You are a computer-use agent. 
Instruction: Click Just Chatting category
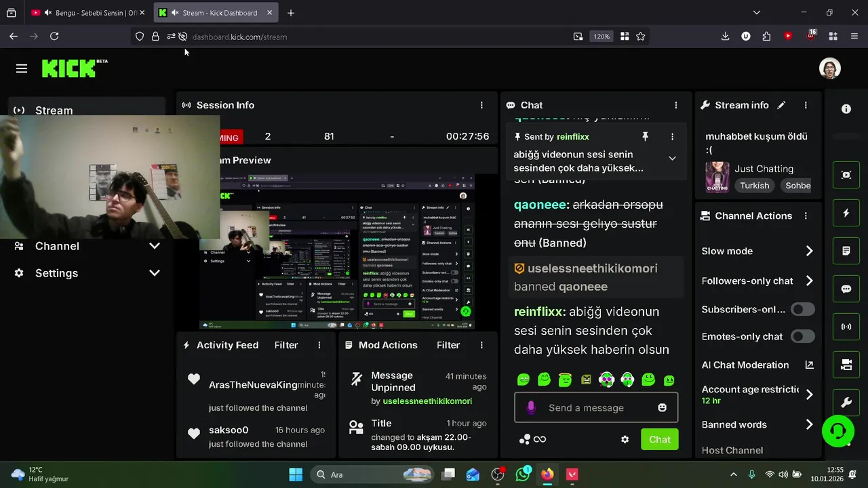[x=764, y=169]
